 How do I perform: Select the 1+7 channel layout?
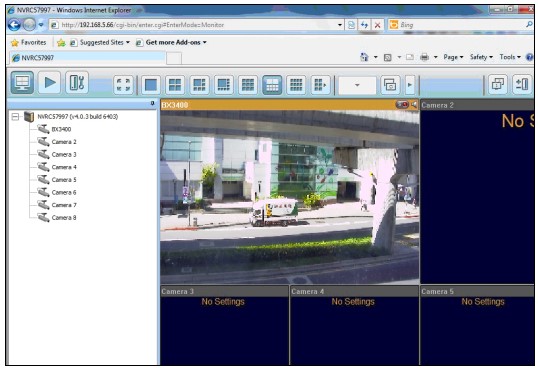point(224,84)
